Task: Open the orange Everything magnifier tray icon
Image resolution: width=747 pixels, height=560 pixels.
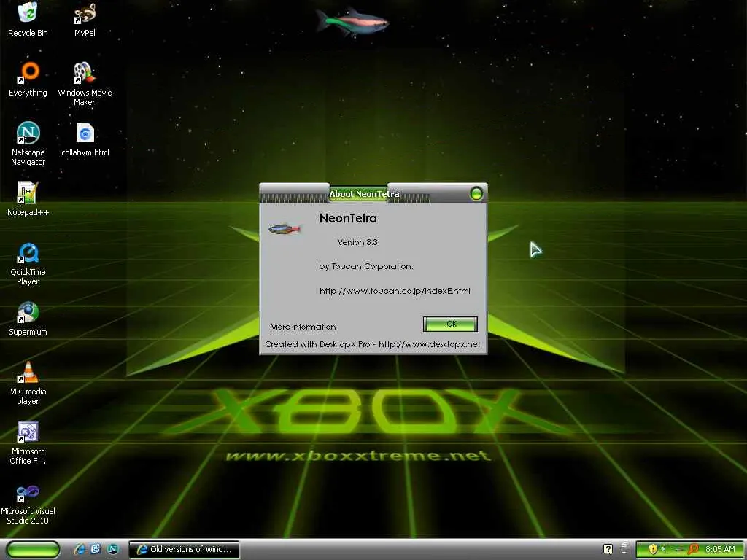Action: pos(693,549)
